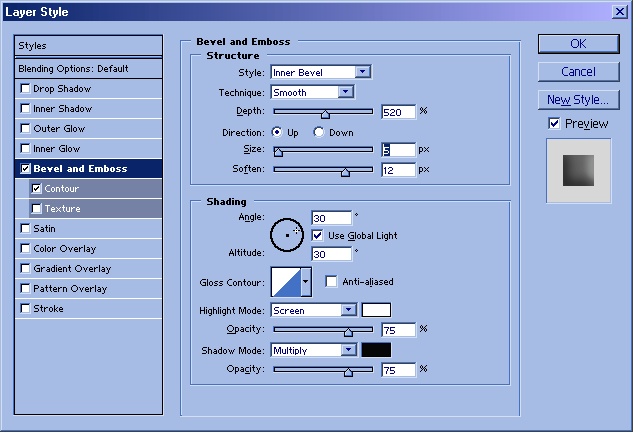This screenshot has width=633, height=432.
Task: Click the Highlight Opacity percent field
Action: point(398,330)
